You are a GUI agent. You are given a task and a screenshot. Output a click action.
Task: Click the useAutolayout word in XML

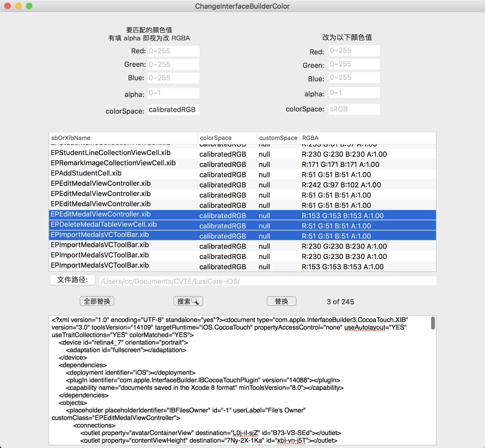pos(365,327)
